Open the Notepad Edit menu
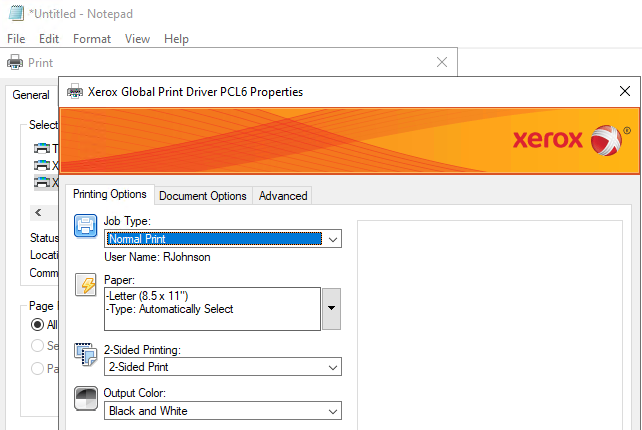The height and width of the screenshot is (430, 642). pyautogui.click(x=49, y=39)
